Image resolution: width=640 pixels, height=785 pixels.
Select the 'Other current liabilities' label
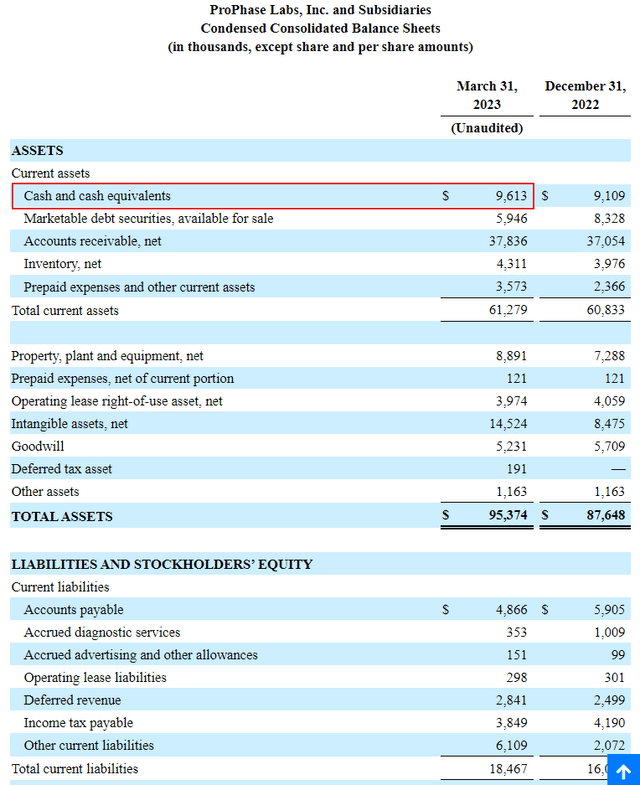[x=89, y=745]
